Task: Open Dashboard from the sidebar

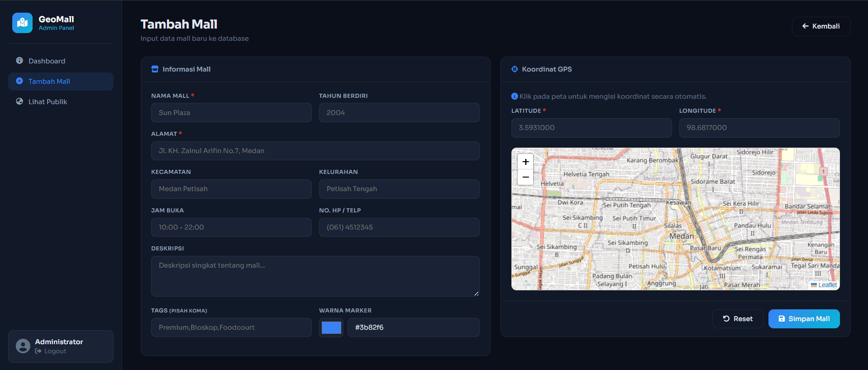Action: (x=61, y=61)
